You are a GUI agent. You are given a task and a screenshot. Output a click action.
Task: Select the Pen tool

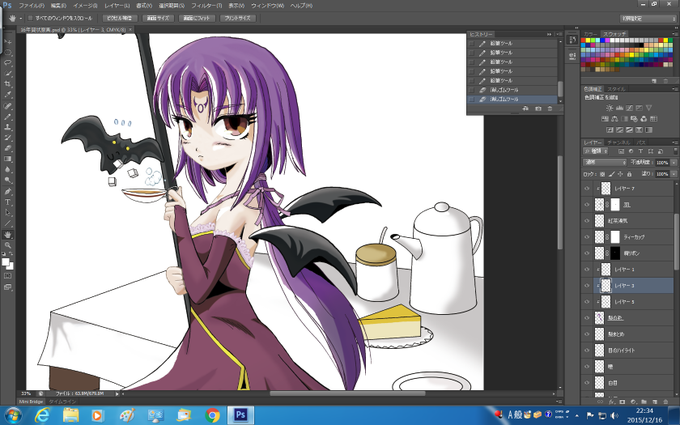coord(8,191)
